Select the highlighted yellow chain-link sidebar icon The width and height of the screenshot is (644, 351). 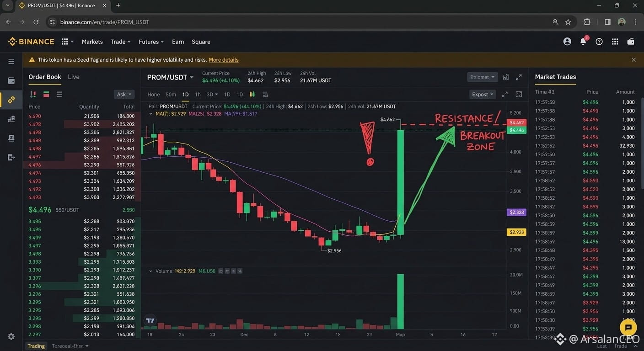click(11, 100)
